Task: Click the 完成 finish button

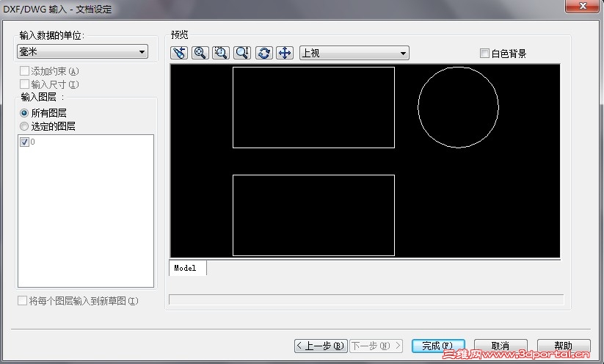Action: point(438,346)
